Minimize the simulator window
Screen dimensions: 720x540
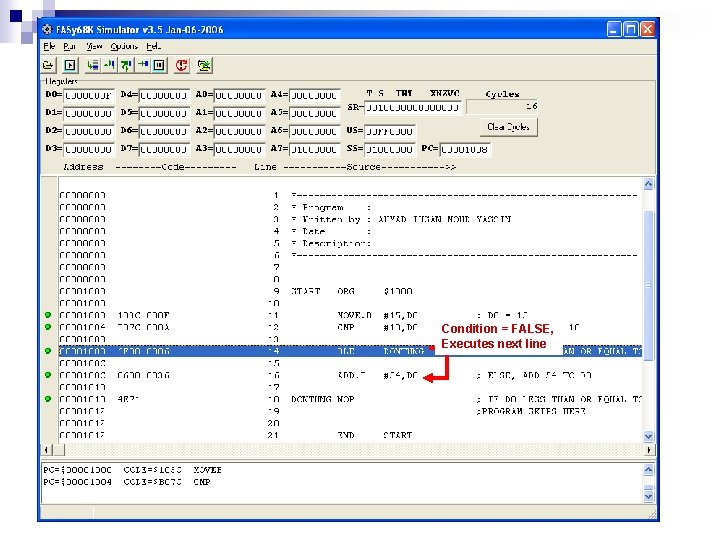coord(614,29)
